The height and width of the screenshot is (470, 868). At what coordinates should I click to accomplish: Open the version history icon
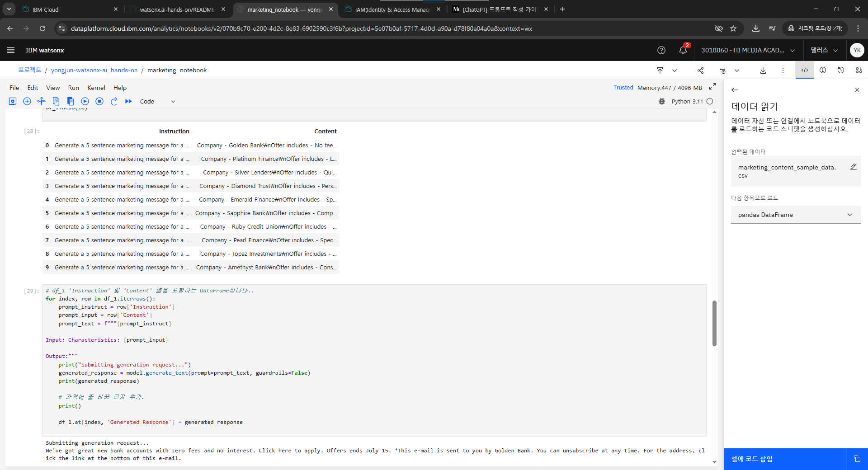coord(841,70)
